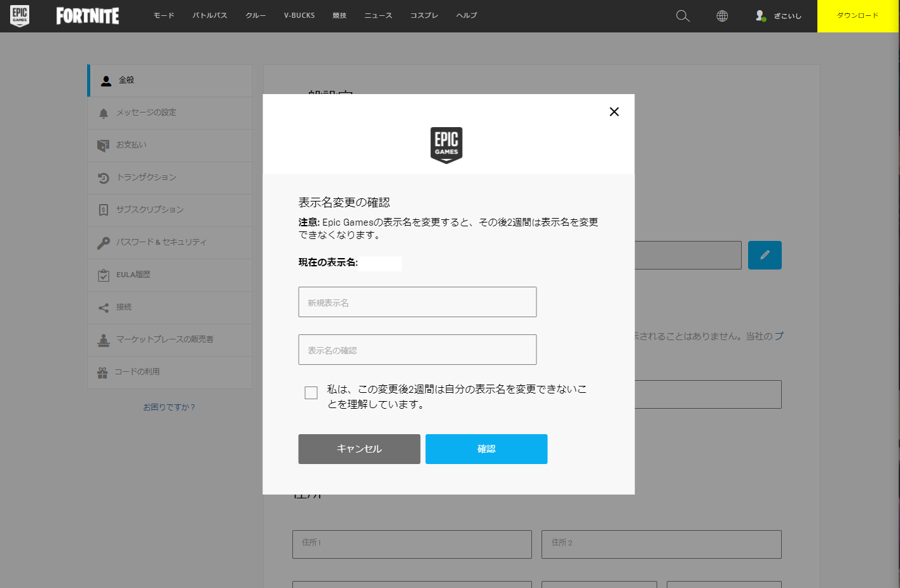Close the dialog with the X
This screenshot has width=900, height=588.
click(x=614, y=112)
